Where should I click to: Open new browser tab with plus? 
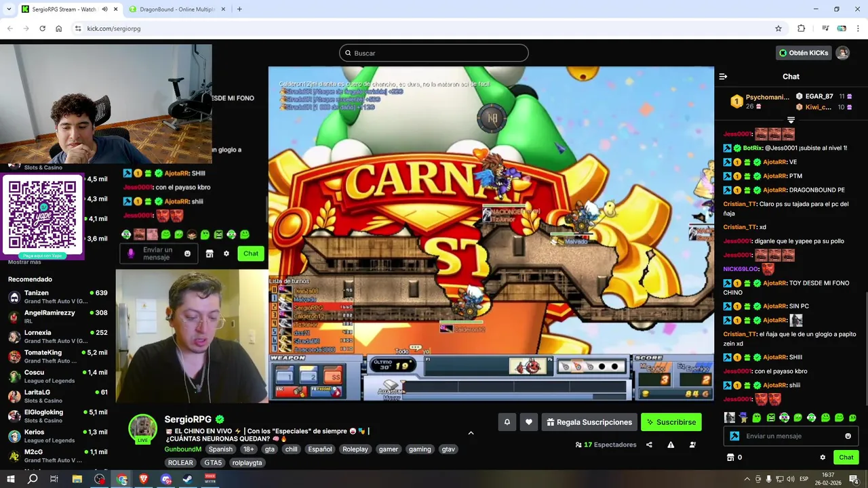tap(239, 9)
